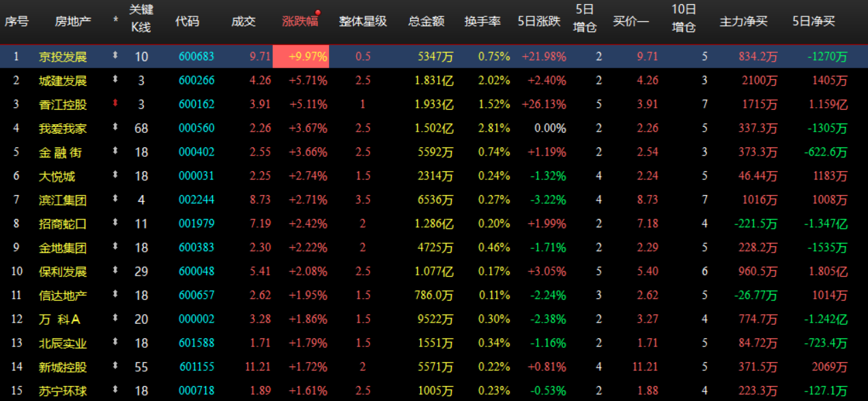Sort by the 5日涨跌 column header
The height and width of the screenshot is (401, 868).
point(539,21)
